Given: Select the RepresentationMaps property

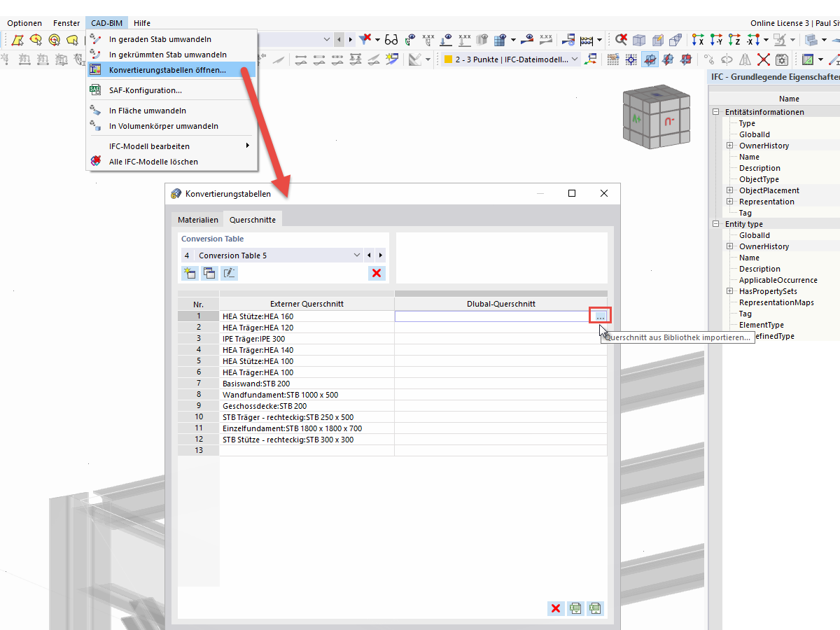Looking at the screenshot, I should pos(775,302).
